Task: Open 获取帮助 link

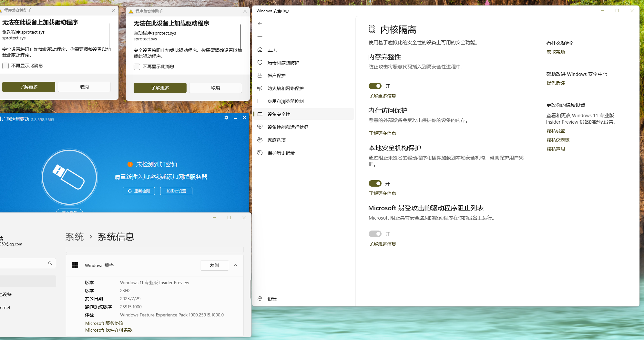Action: coord(556,52)
